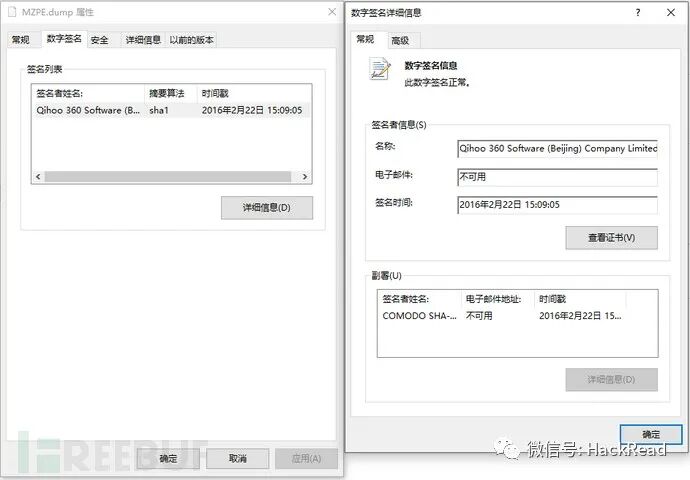Click timestamp 2016年2月22日 15:09:05 in signature list
Screen dimensions: 690x480
pyautogui.click(x=252, y=110)
